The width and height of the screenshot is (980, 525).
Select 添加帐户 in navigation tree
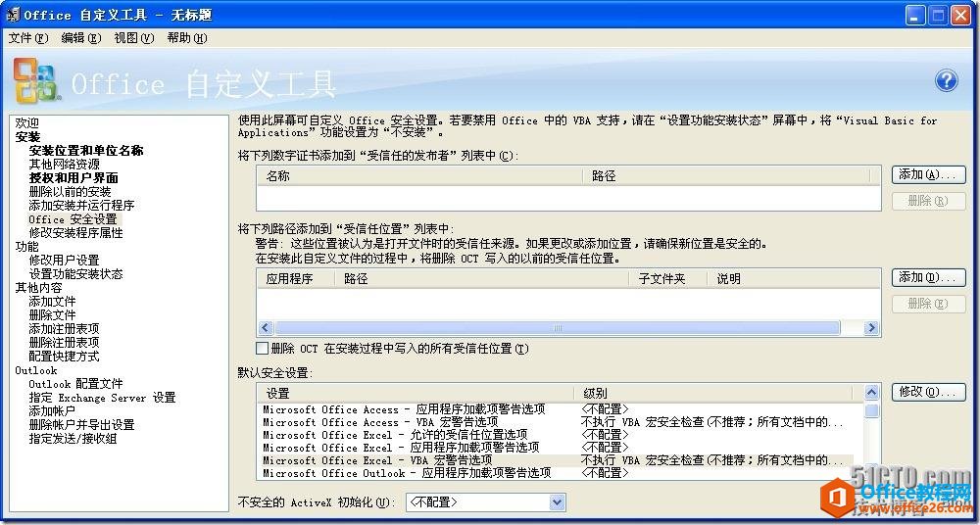(53, 411)
